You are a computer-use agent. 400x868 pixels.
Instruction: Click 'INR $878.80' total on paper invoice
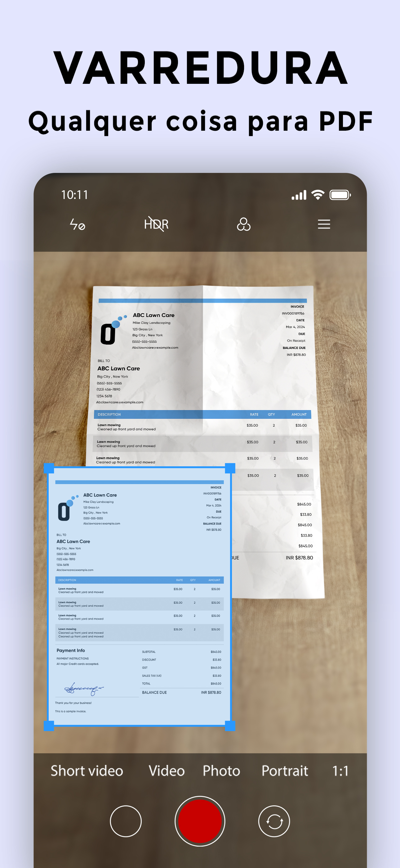pyautogui.click(x=299, y=558)
